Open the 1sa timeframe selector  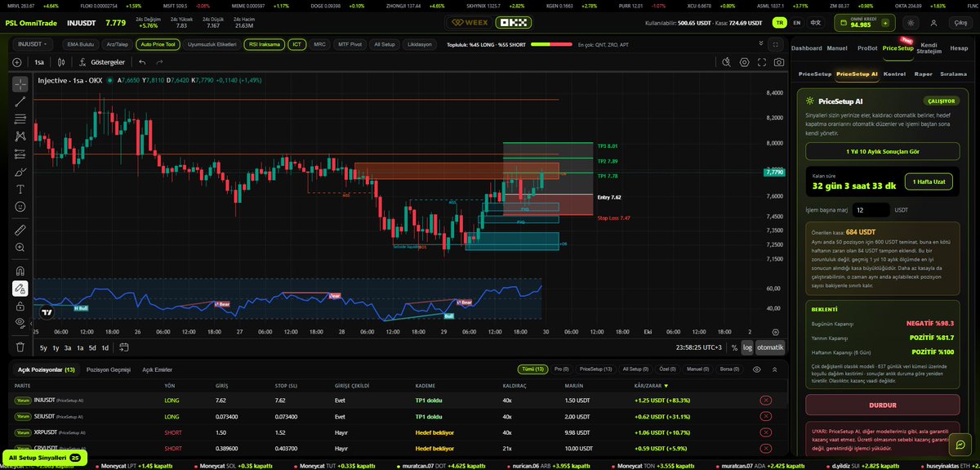tap(39, 61)
